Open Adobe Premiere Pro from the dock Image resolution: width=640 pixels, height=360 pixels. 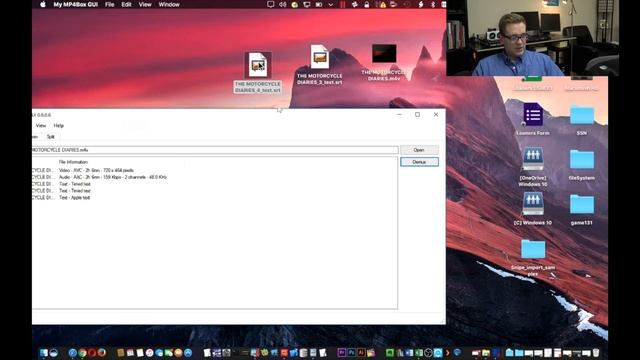pos(342,352)
